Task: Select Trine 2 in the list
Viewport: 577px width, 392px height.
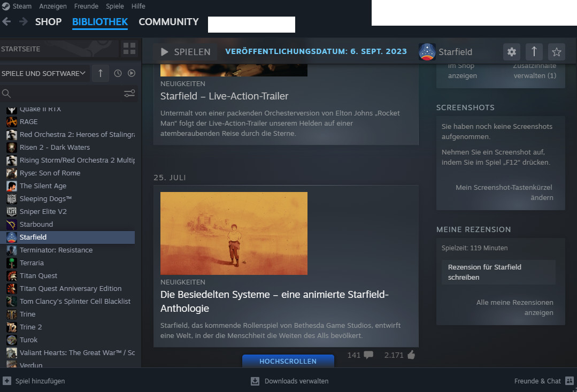Action: (x=67, y=327)
